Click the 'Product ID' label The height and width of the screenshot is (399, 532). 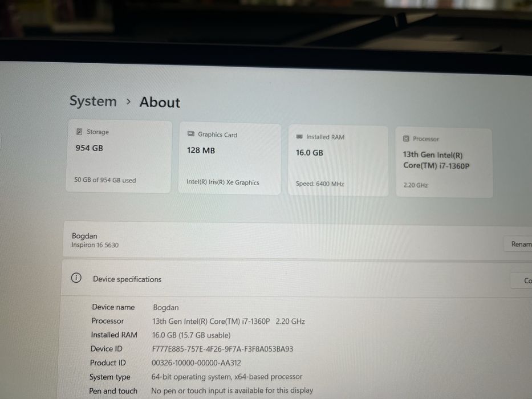click(108, 363)
